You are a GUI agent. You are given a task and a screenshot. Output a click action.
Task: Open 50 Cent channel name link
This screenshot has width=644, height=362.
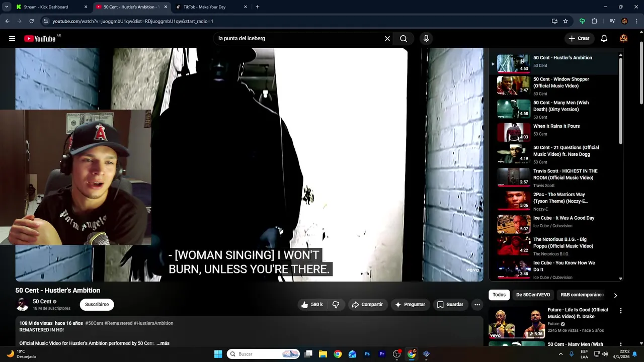(42, 302)
